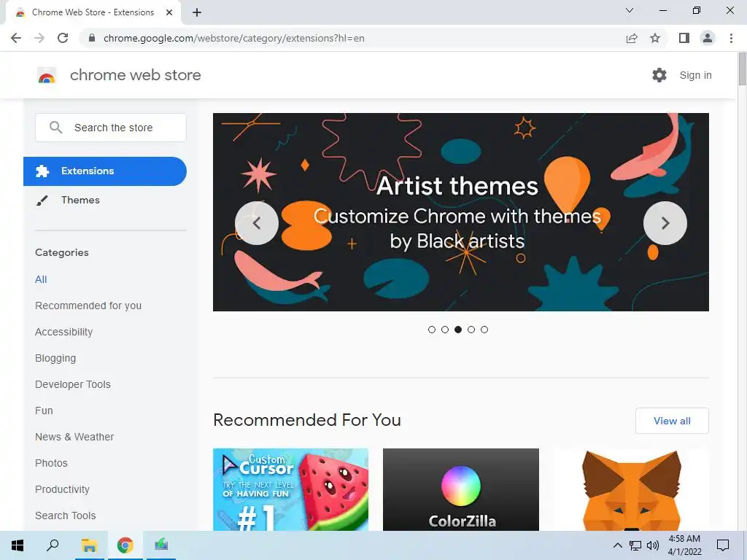Screen dimensions: 747x560
Task: Choose the Photos category
Action: tap(52, 463)
